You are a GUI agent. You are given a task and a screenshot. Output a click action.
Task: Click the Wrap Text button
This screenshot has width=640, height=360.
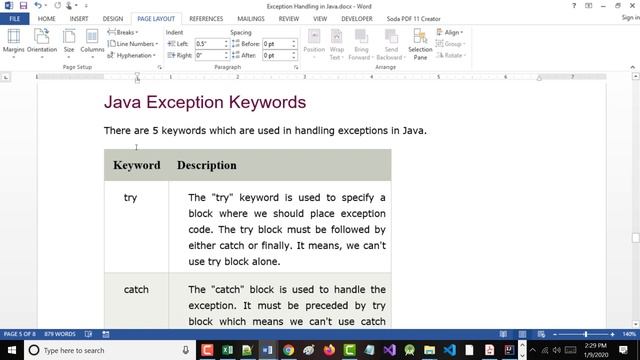337,44
